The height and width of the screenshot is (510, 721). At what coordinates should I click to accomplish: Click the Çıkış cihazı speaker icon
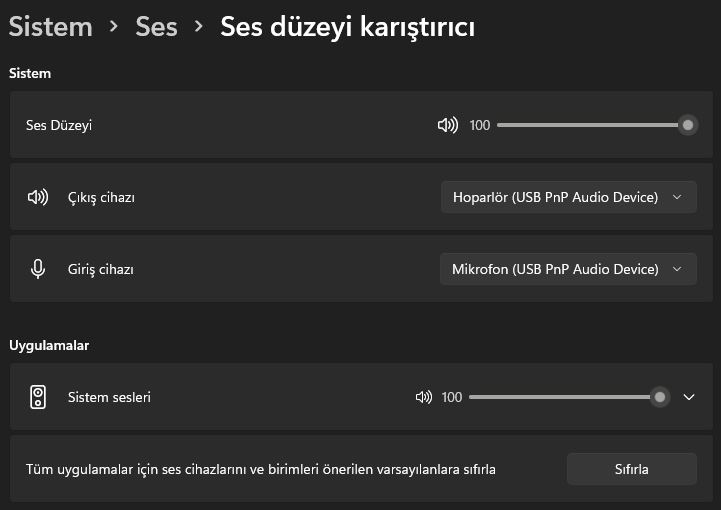(x=38, y=197)
